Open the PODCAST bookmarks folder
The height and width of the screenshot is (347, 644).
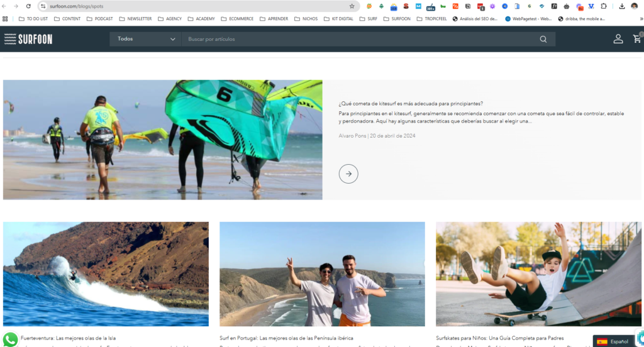(x=99, y=19)
